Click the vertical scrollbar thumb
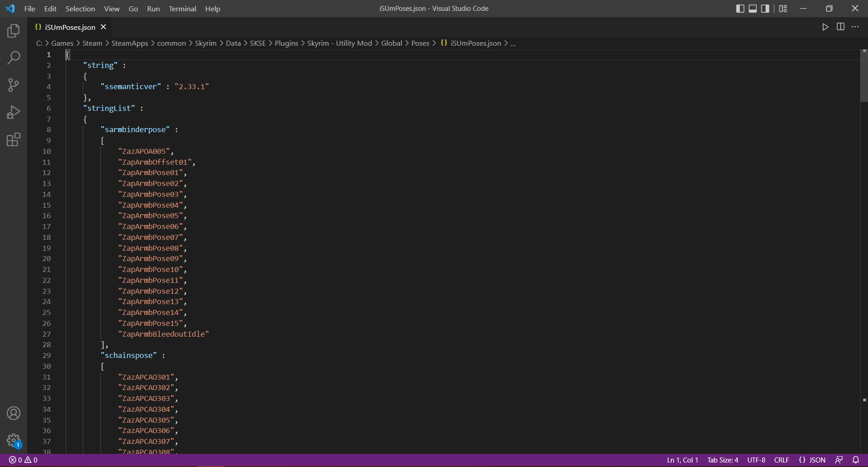This screenshot has height=467, width=868. (x=864, y=76)
